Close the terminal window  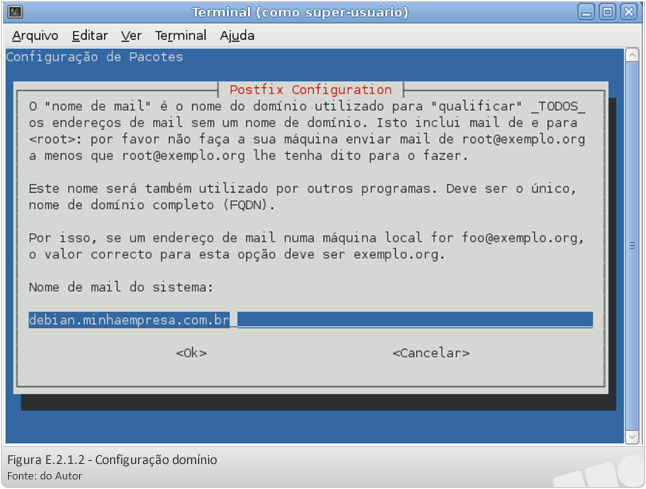coord(629,12)
